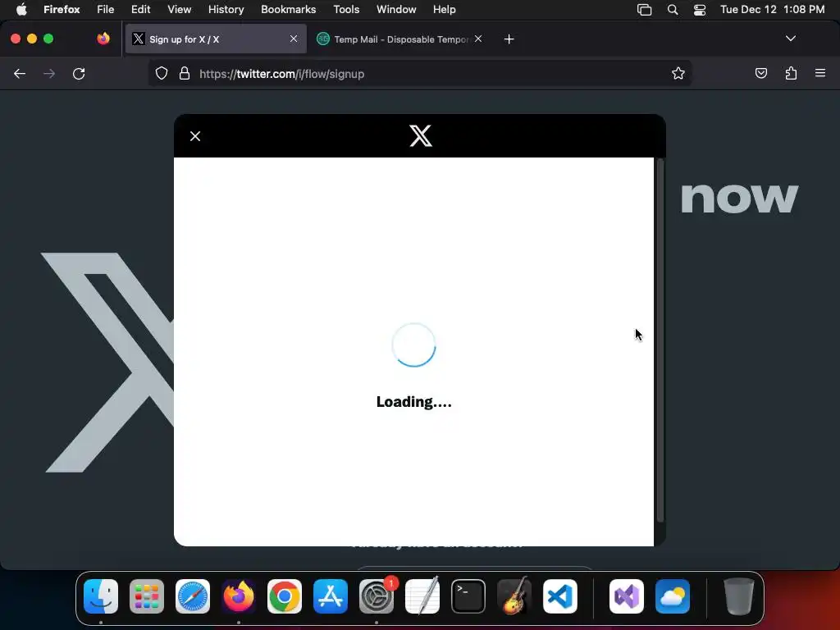The width and height of the screenshot is (840, 630).
Task: Open Firefox extensions menu
Action: (791, 73)
